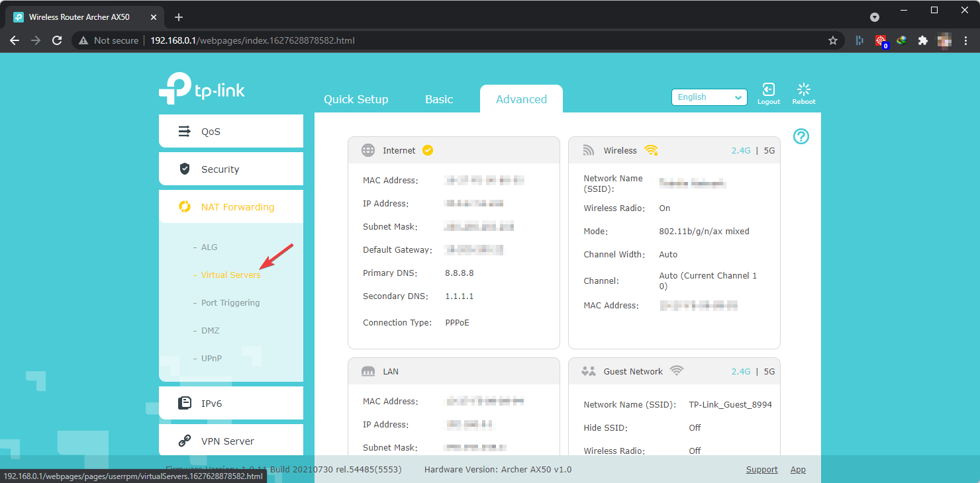The width and height of the screenshot is (980, 483).
Task: Reload the page with browser refresh
Action: click(57, 40)
